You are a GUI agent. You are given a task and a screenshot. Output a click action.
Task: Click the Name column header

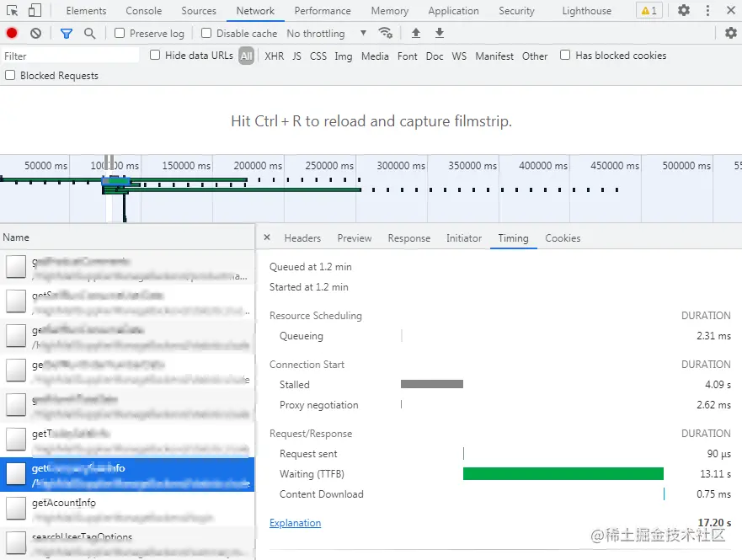[x=127, y=237]
